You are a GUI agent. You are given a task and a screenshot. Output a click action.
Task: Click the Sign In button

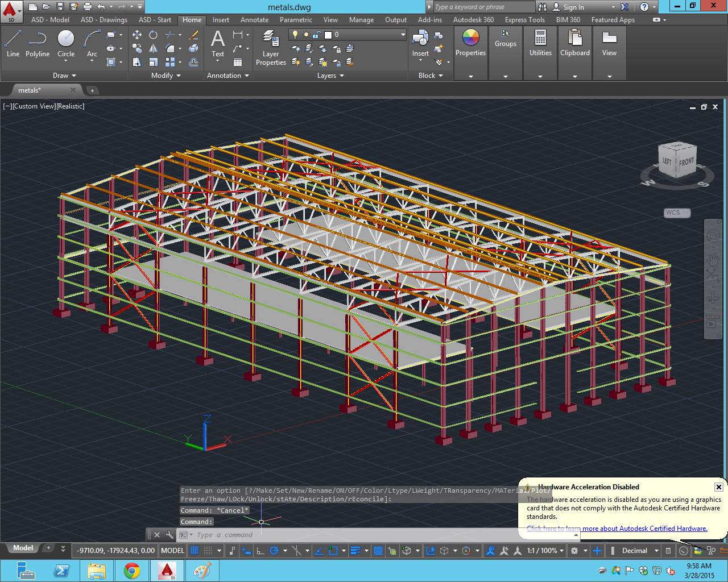pyautogui.click(x=575, y=7)
